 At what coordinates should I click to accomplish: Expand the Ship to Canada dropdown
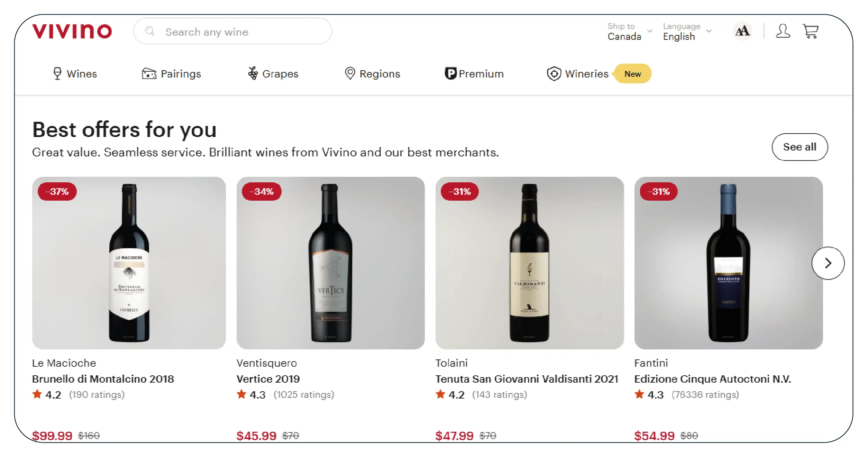tap(630, 31)
